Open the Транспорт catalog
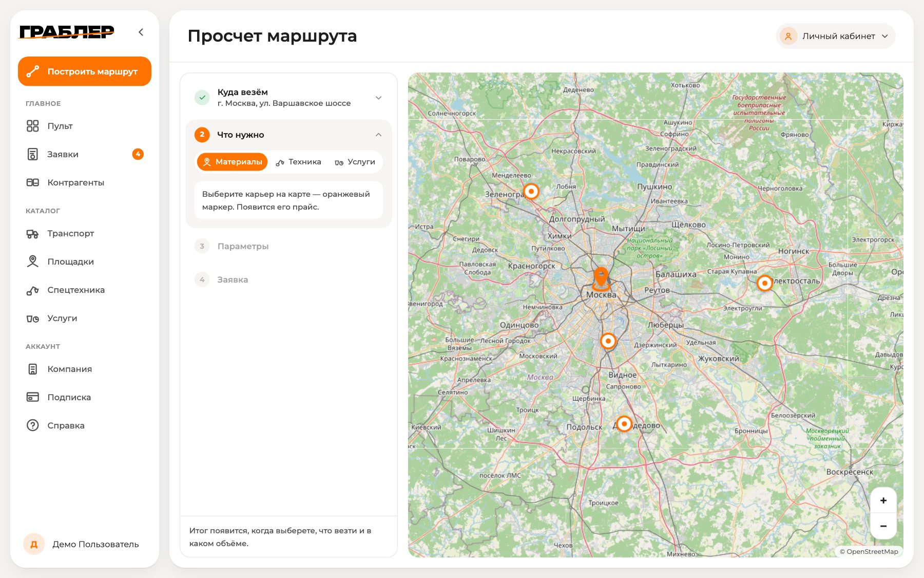The width and height of the screenshot is (924, 578). [x=85, y=233]
